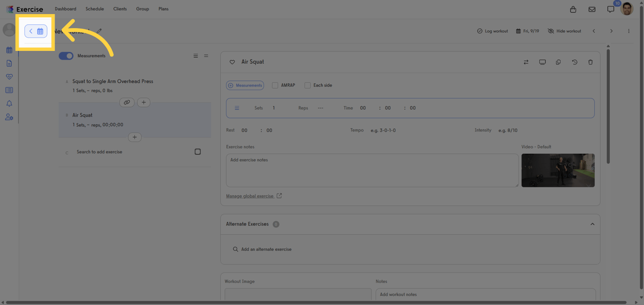
Task: Switch to compact list view icon
Action: (x=206, y=56)
